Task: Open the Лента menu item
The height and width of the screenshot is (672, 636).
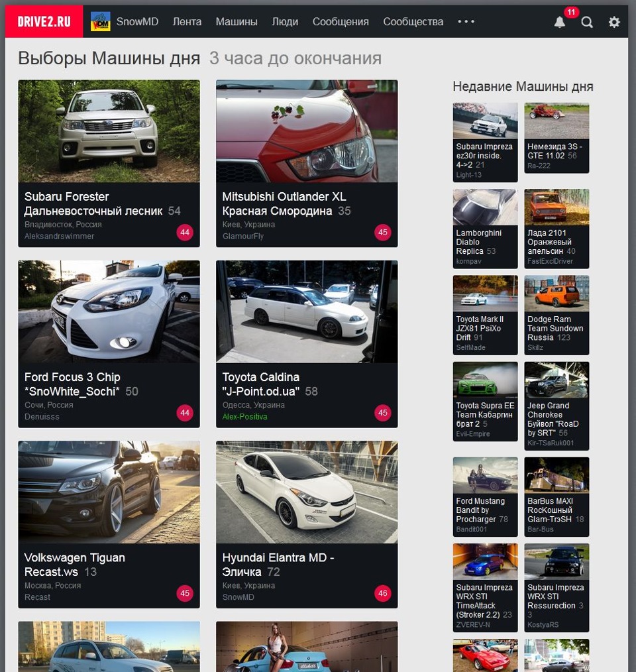Action: pyautogui.click(x=187, y=21)
